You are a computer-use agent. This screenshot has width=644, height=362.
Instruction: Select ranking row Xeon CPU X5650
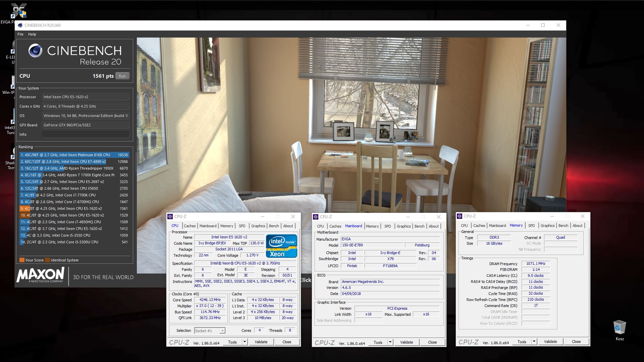point(74,188)
